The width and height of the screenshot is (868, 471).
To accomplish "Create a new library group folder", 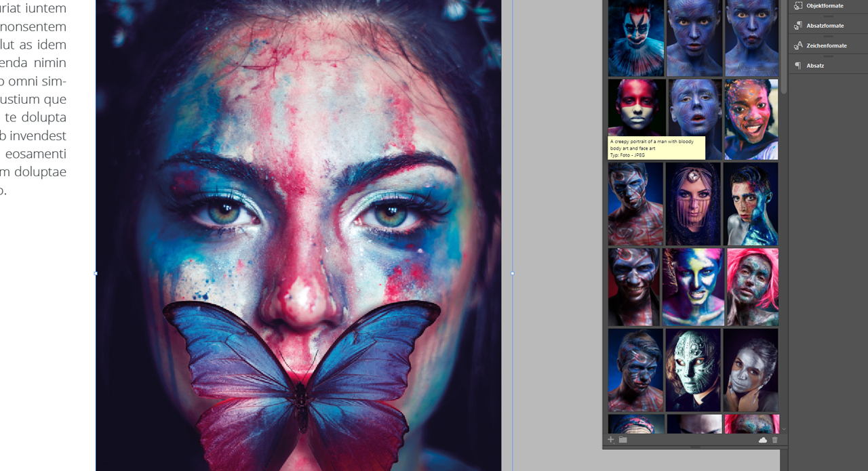I will [x=623, y=440].
